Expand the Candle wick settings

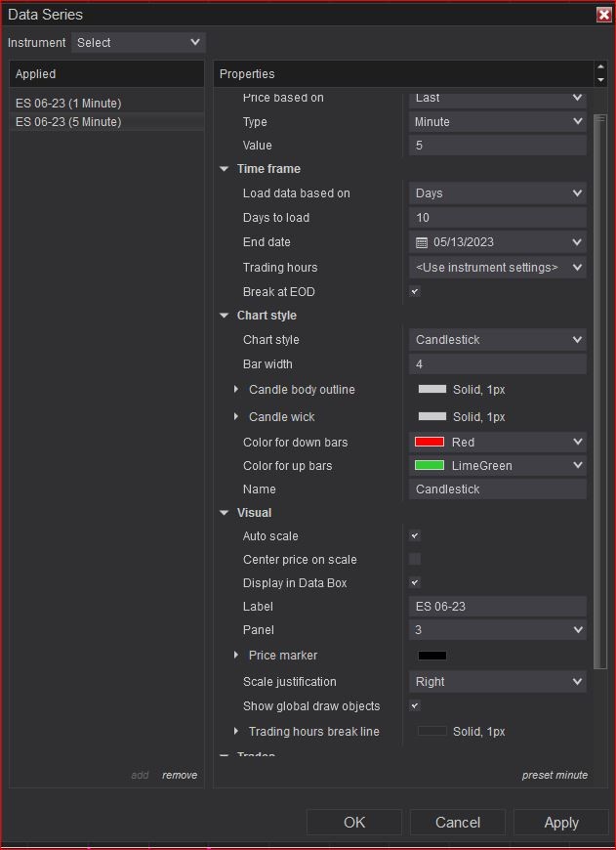tap(236, 417)
